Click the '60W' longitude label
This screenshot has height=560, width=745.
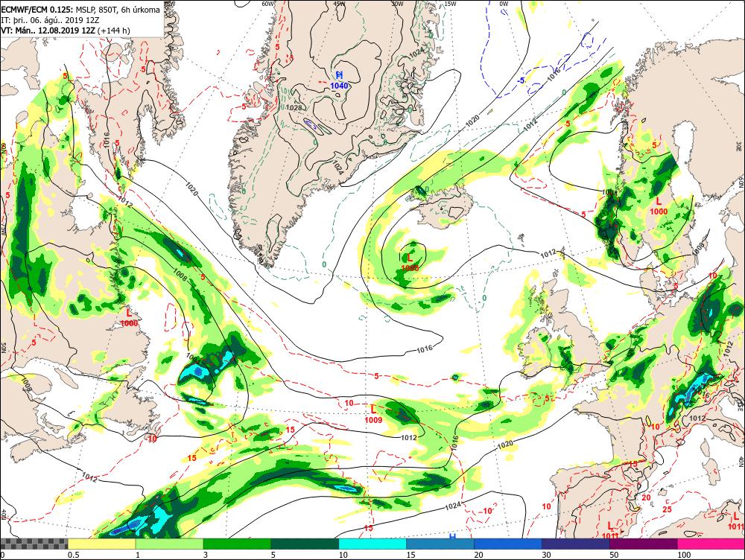click(x=268, y=4)
